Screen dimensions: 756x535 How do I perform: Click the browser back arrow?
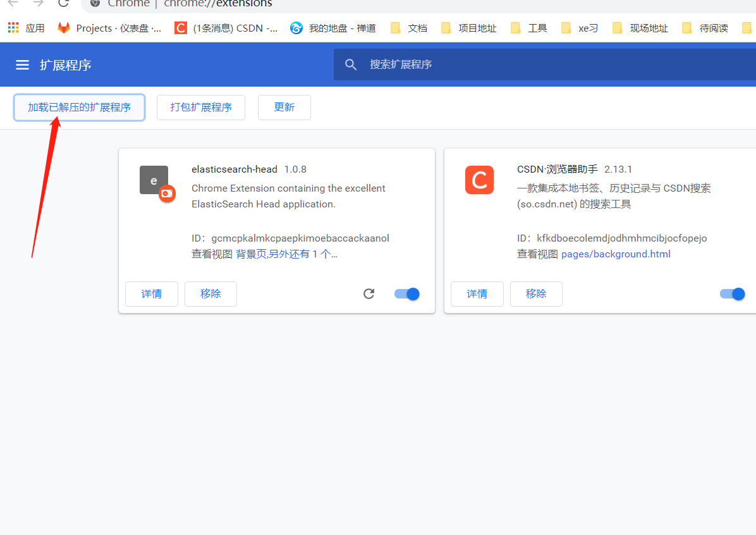coord(13,3)
